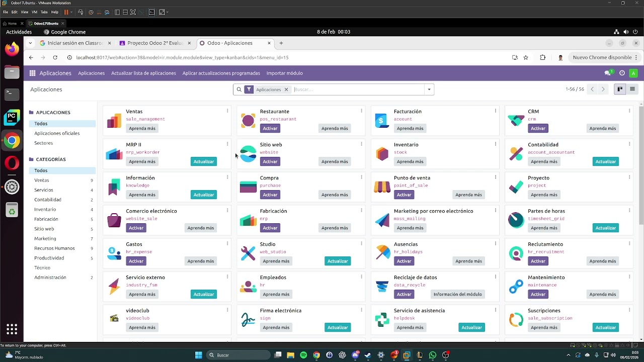Select the Contabilidad category filter
Screen dimensions: 644x362
tap(62, 200)
